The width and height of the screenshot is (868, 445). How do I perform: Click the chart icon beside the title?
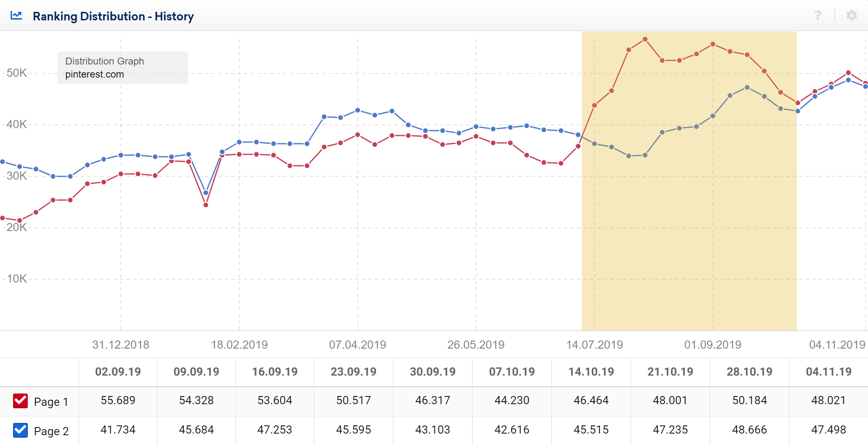pos(16,16)
